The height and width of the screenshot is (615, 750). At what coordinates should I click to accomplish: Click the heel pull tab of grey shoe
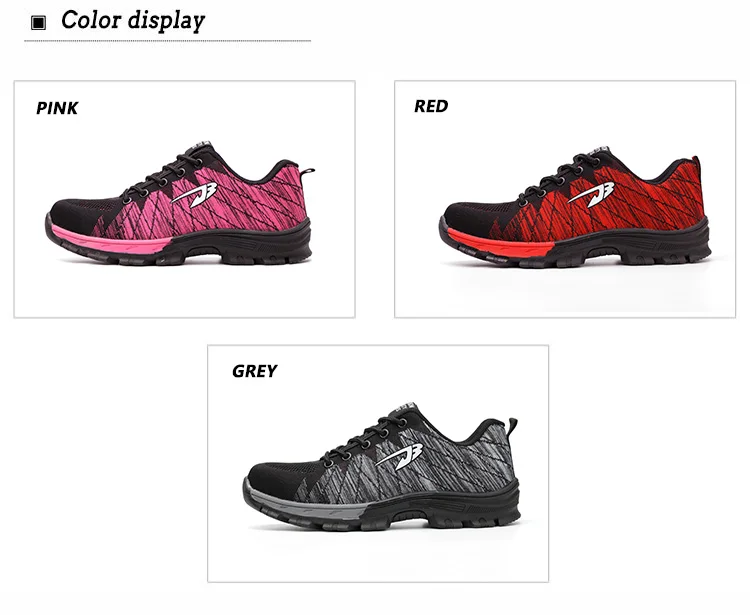[513, 427]
